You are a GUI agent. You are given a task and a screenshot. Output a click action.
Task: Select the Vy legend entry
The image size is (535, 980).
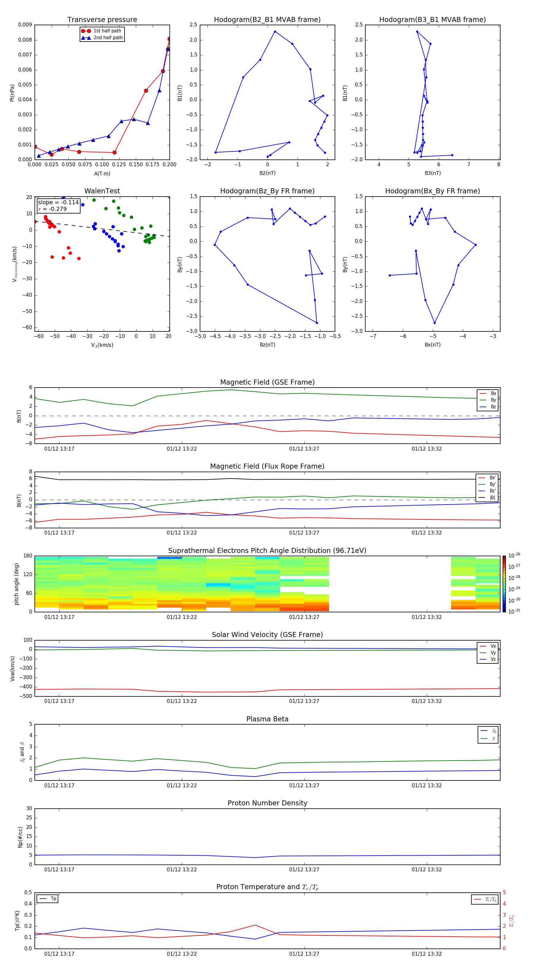click(x=488, y=652)
